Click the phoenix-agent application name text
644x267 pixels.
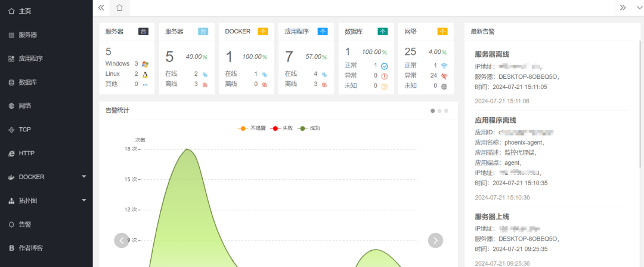[x=524, y=143]
